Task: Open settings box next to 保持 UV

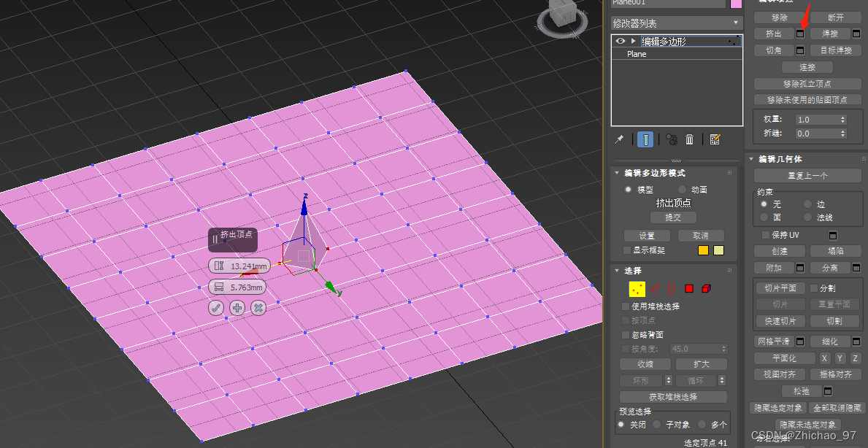Action: click(x=833, y=236)
